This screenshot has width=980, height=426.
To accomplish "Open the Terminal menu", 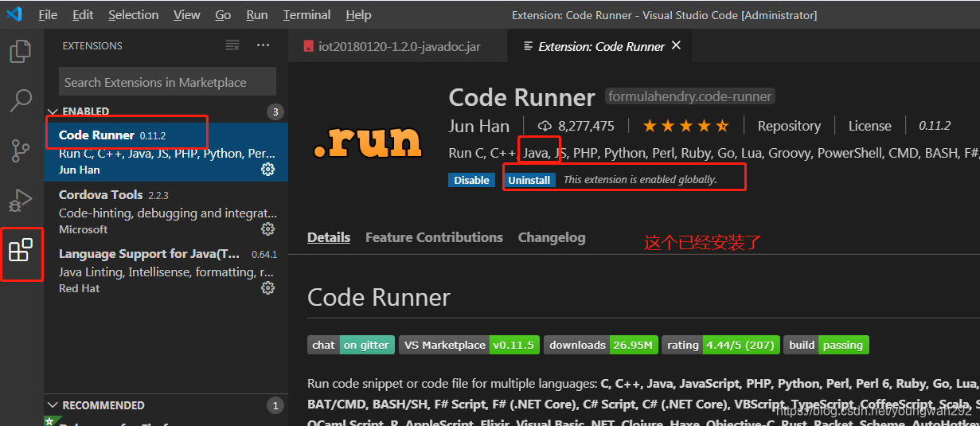I will (306, 14).
